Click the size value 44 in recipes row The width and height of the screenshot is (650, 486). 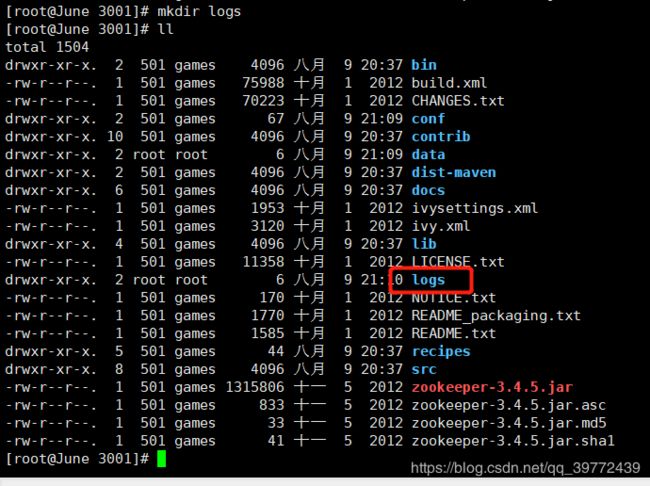tap(276, 351)
